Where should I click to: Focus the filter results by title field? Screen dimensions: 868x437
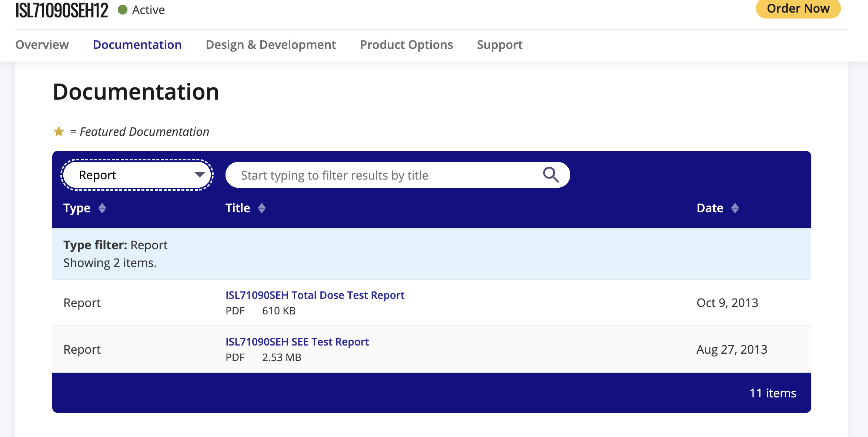pos(385,175)
